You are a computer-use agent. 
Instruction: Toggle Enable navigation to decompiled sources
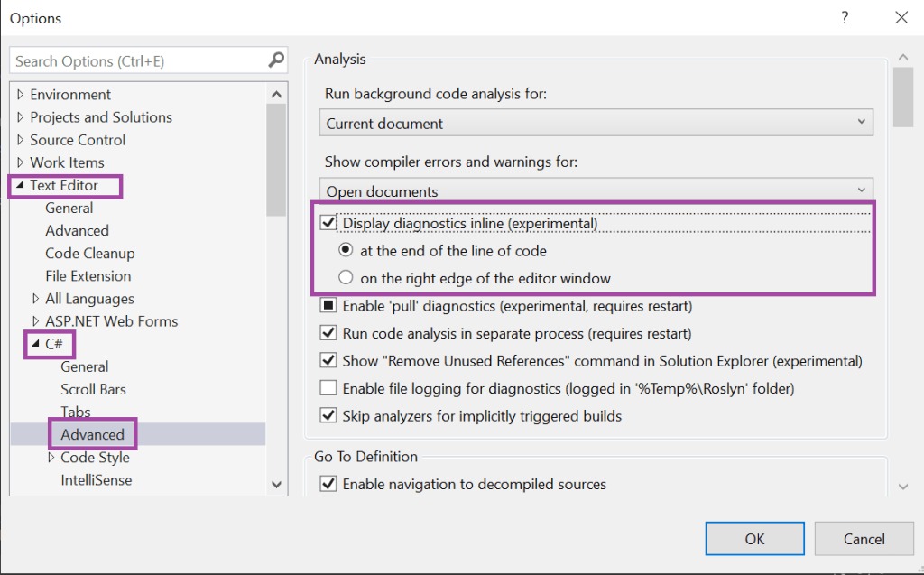[328, 484]
